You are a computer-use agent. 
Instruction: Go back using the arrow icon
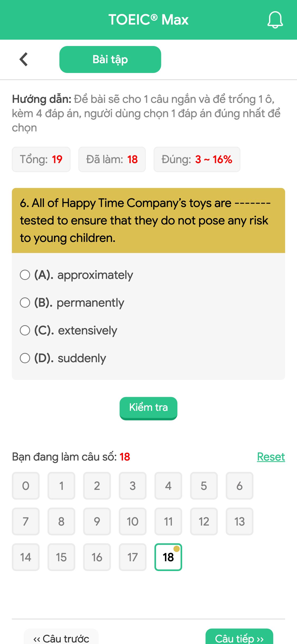pos(23,59)
